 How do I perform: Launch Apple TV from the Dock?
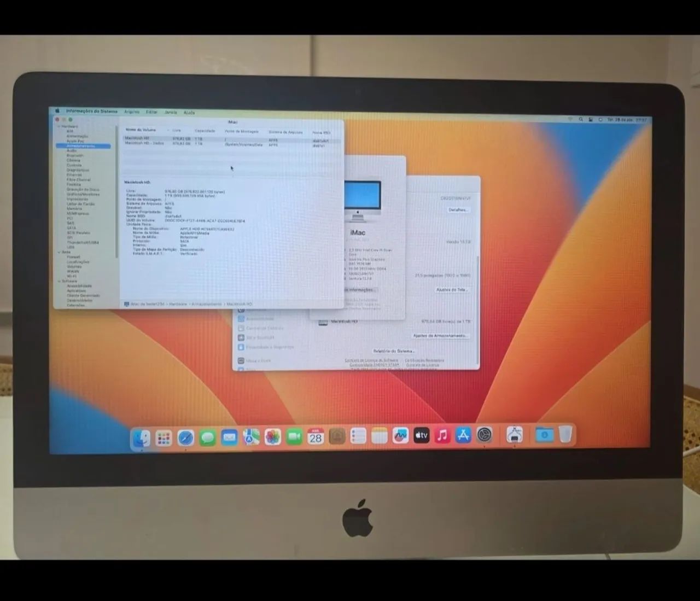coord(421,436)
